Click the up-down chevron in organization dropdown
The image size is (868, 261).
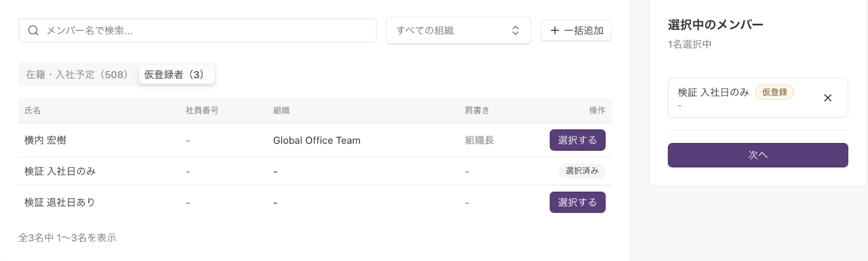pyautogui.click(x=515, y=30)
